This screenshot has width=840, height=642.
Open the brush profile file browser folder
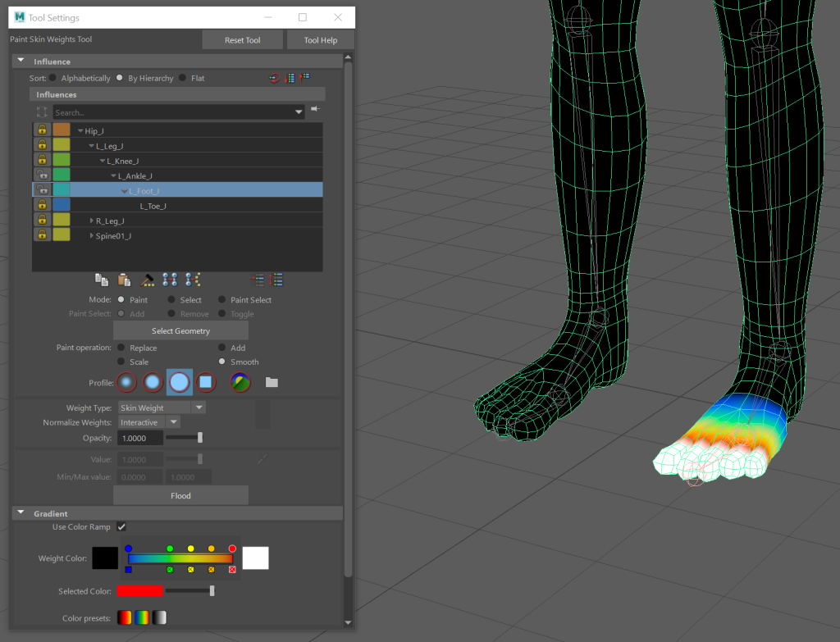click(x=272, y=382)
